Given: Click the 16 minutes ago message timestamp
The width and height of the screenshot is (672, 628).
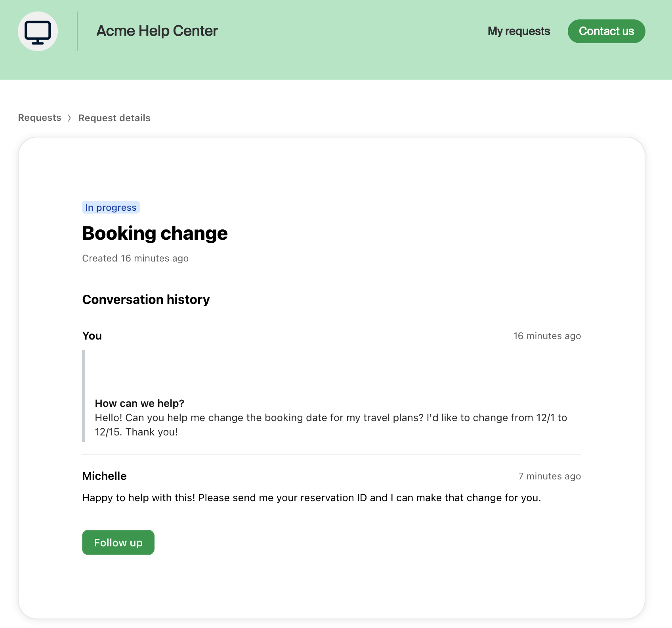Looking at the screenshot, I should click(x=547, y=336).
